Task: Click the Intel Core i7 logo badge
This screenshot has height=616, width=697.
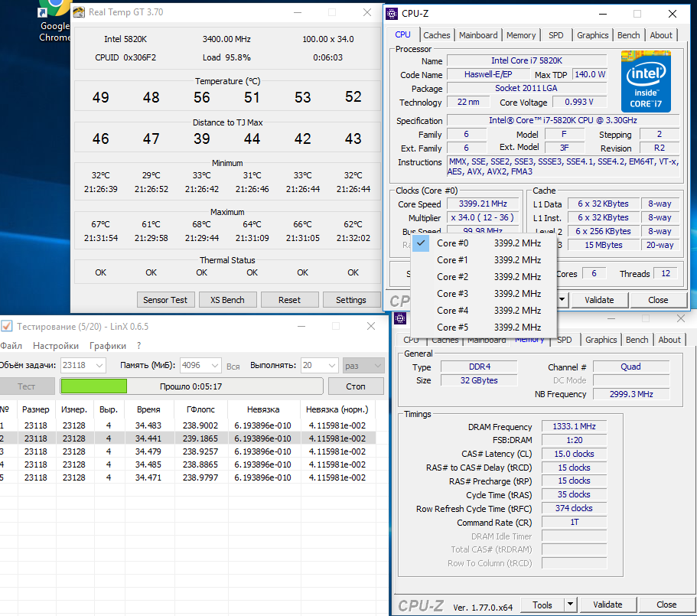Action: (646, 81)
